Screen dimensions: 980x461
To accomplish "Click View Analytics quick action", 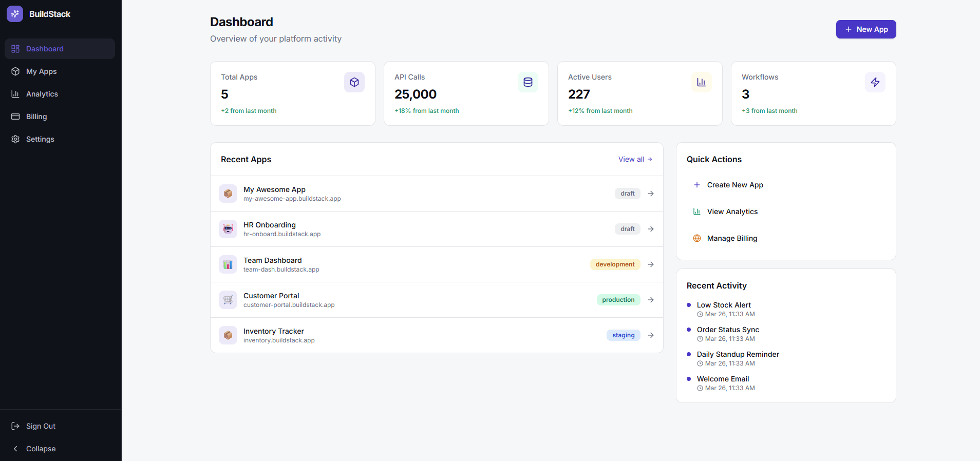I will (x=786, y=212).
